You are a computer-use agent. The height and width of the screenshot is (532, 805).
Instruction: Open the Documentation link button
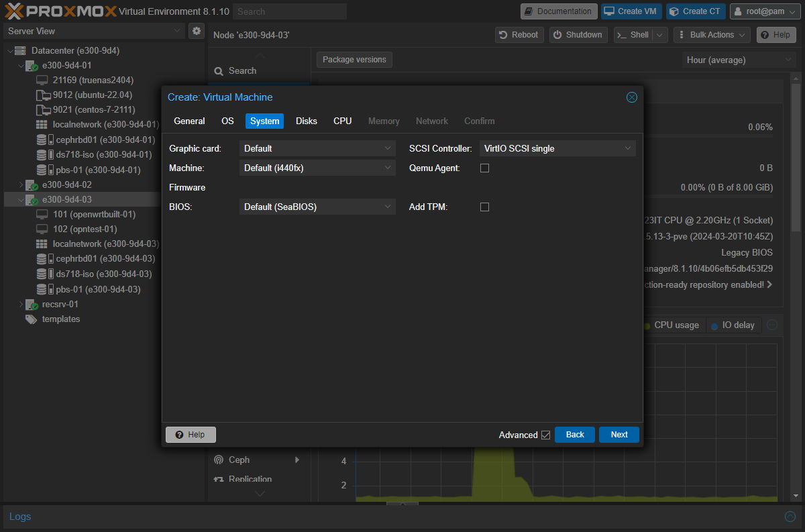(559, 11)
